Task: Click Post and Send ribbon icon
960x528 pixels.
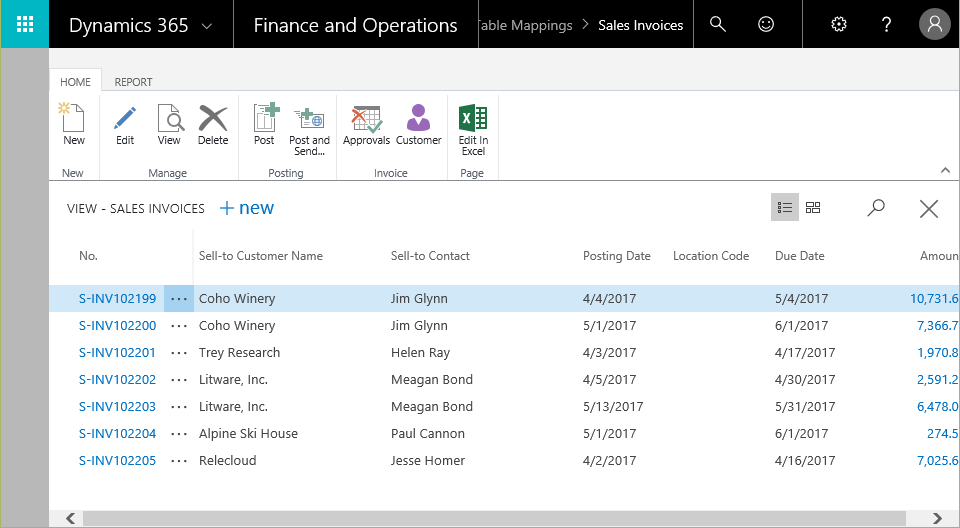Action: point(309,130)
